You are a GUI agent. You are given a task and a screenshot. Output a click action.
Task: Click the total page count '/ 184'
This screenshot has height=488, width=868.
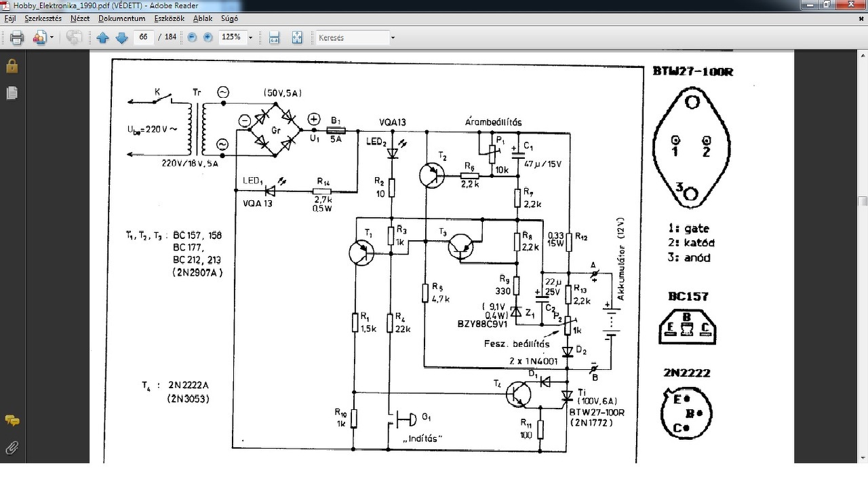tap(167, 37)
